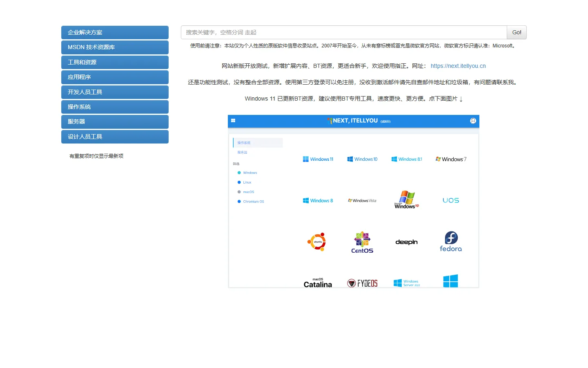Expand the 开发人员工具 category
The image size is (588, 368).
pos(115,92)
